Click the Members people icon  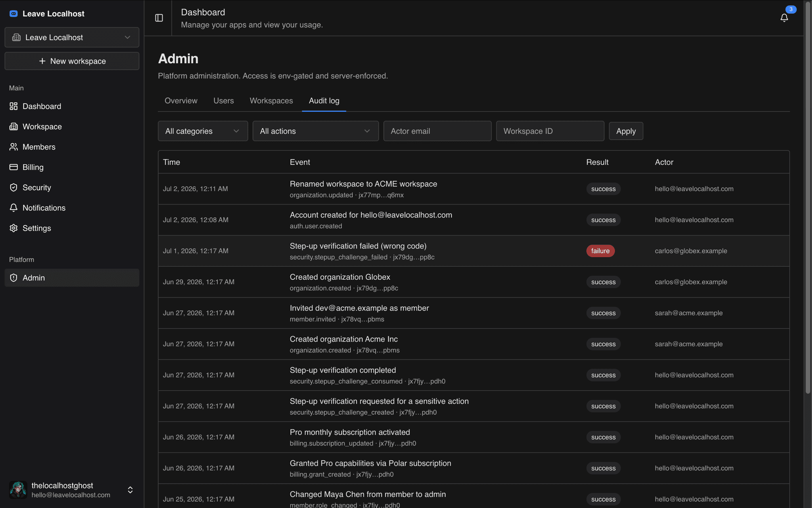13,147
